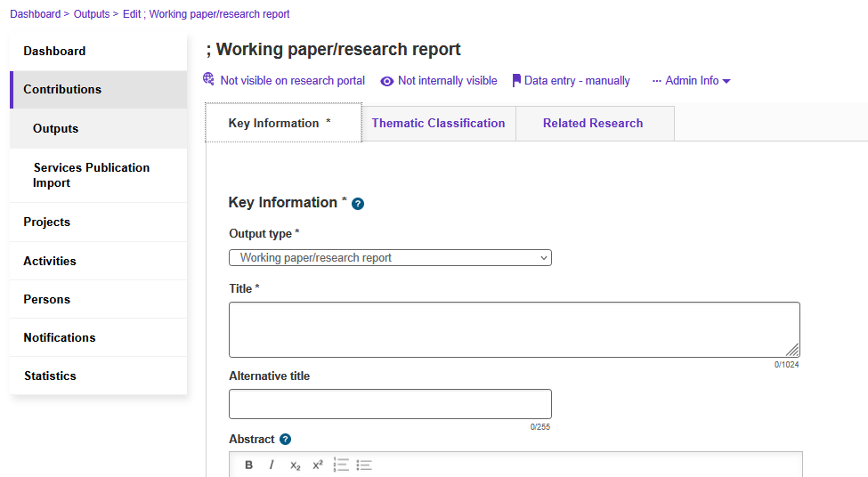868x477 pixels.
Task: Switch to the Related Research tab
Action: (593, 124)
